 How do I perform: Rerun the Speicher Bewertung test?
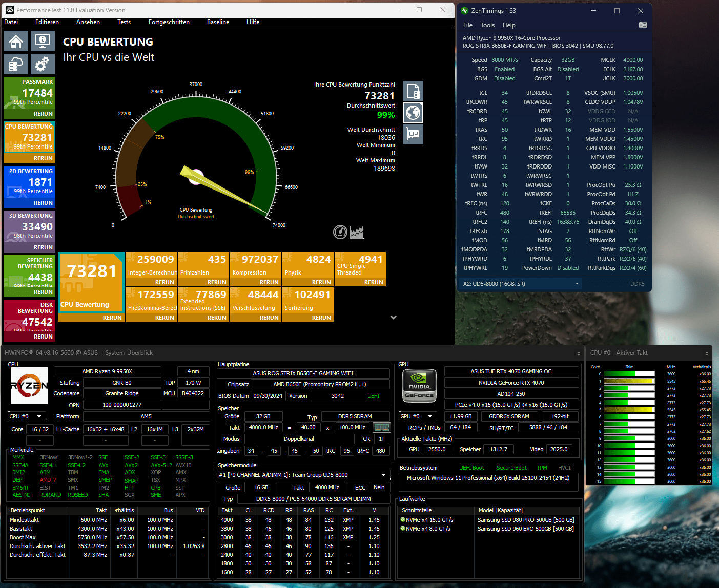(x=43, y=292)
